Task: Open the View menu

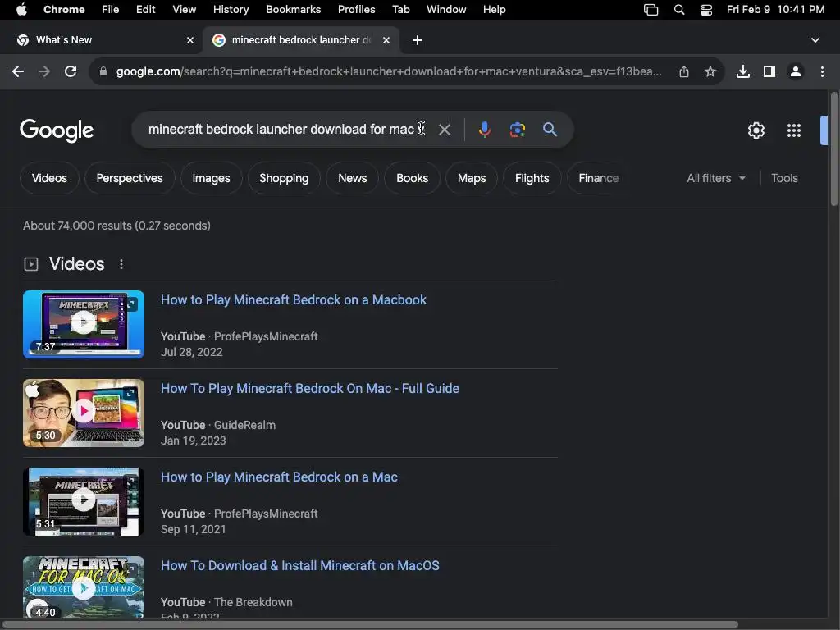Action: click(184, 10)
